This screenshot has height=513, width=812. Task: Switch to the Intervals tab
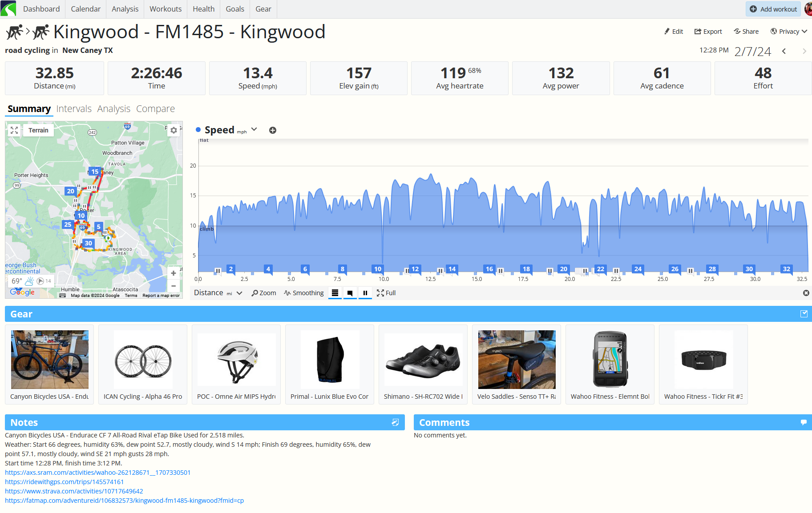[x=74, y=109]
